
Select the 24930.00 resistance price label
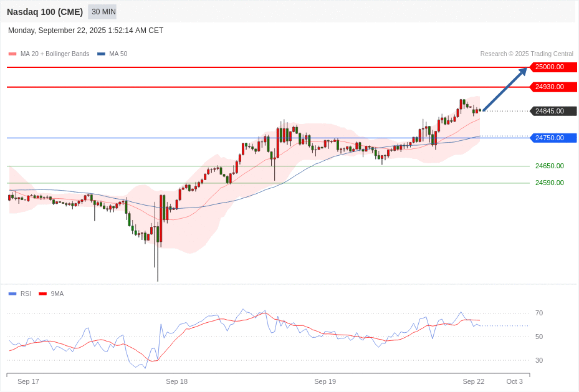(553, 87)
